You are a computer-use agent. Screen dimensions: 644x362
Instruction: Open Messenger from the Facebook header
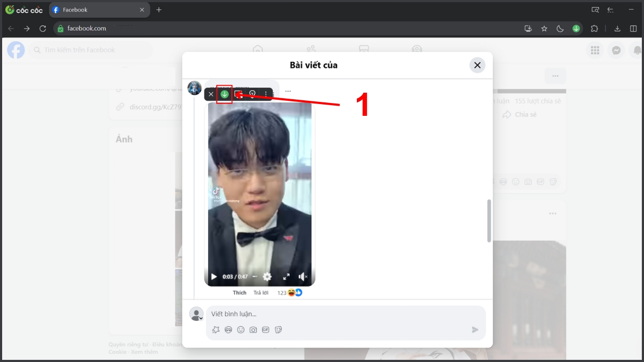pos(616,50)
